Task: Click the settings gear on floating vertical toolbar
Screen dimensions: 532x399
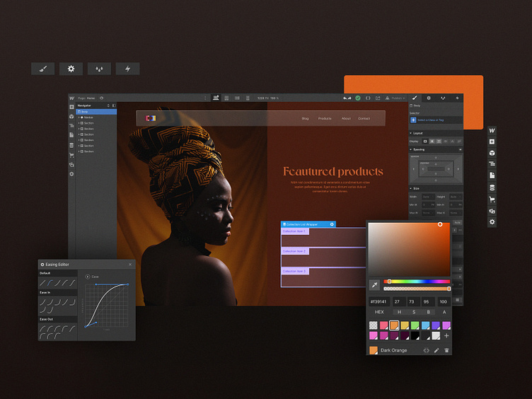Action: [492, 222]
